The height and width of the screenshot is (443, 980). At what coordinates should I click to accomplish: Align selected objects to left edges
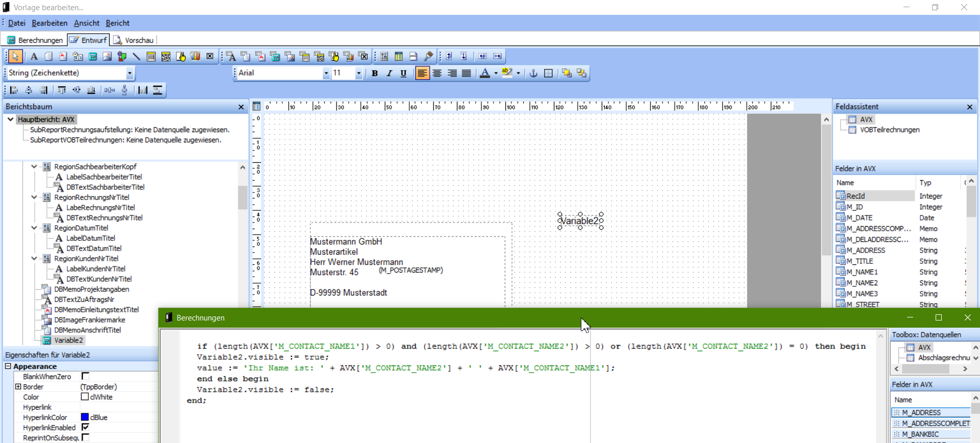(14, 90)
